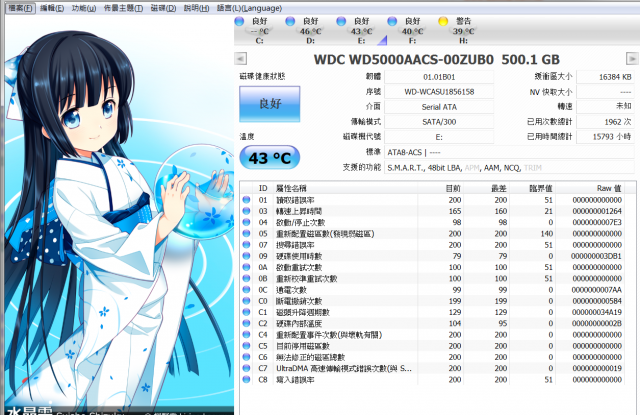Click disk title WDC WD5000AACS-00ZUB0 500.1 GB

pos(436,60)
